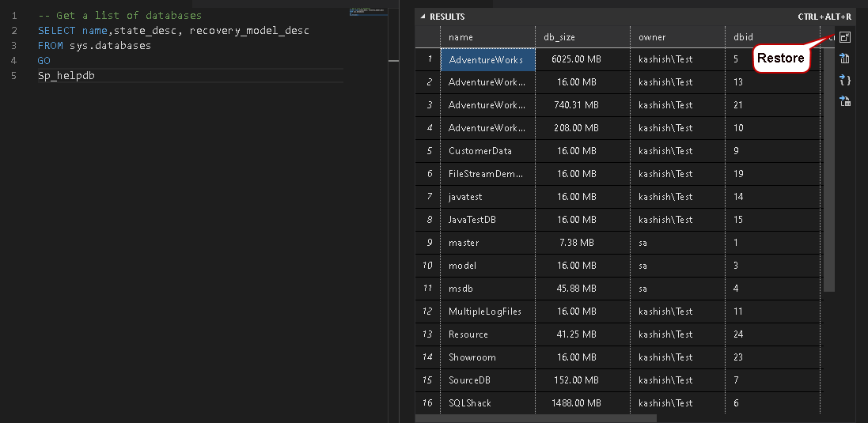Click the 'dbid' column header

coord(772,37)
